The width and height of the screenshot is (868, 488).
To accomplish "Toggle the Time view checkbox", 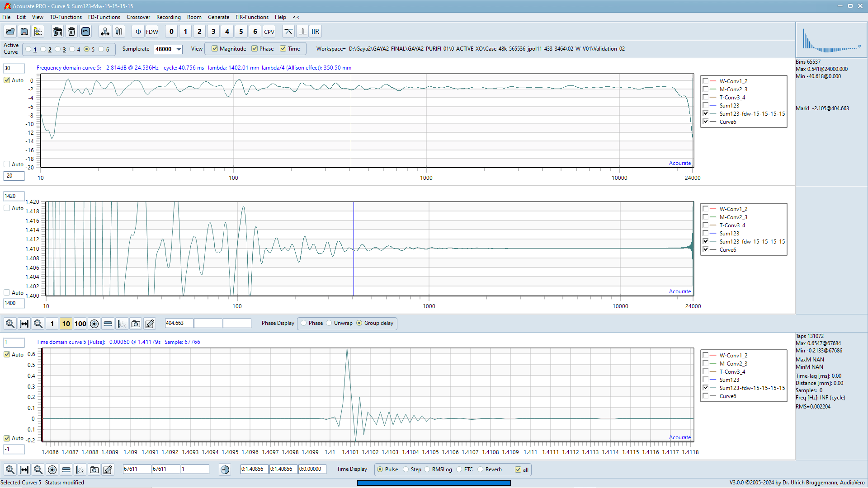I will (x=283, y=49).
